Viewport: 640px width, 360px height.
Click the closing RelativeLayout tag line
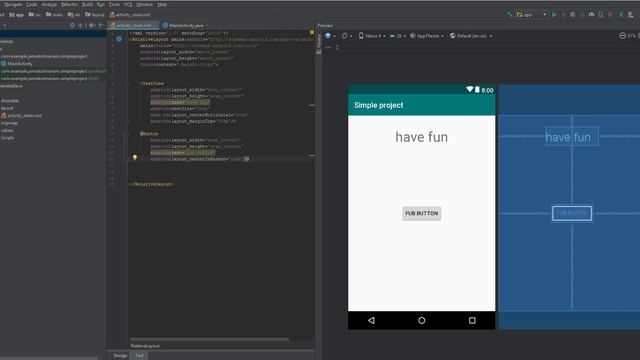tap(152, 184)
